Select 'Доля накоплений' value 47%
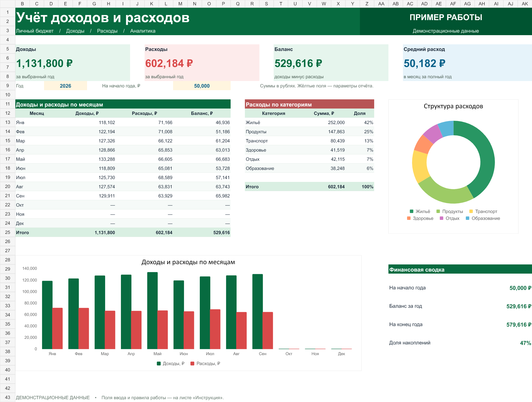532x402 pixels. pos(525,343)
